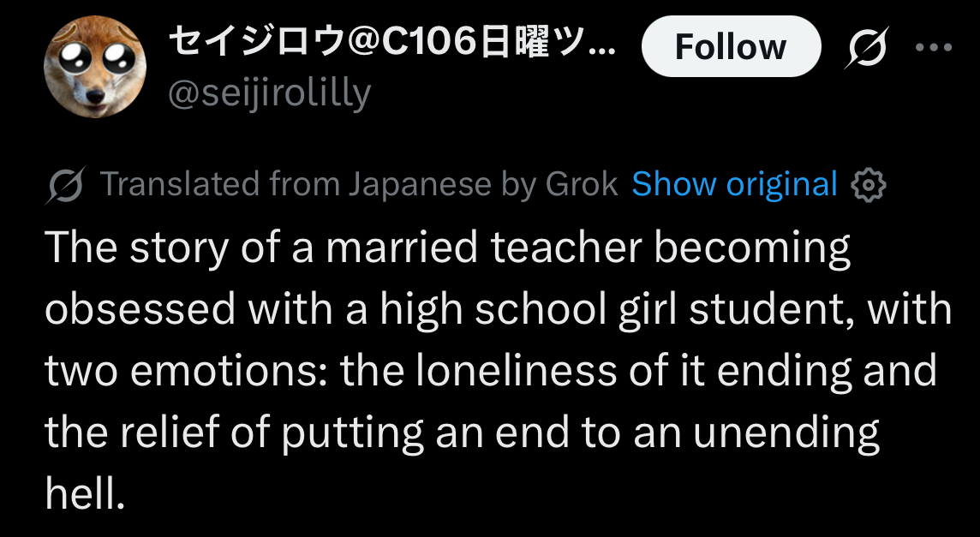Ask Grok about this post using slashed-circle icon
The image size is (980, 537).
click(x=868, y=48)
